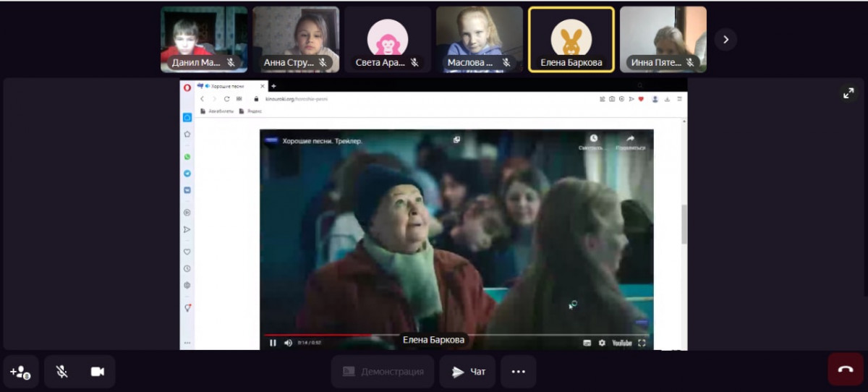Select Елена Баркова highlighted participant tile
The height and width of the screenshot is (392, 868).
[571, 40]
